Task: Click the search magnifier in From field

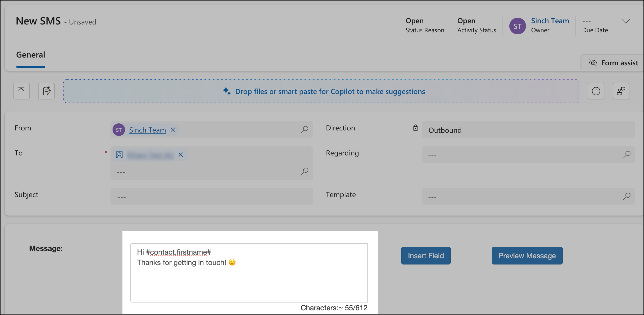Action: [x=304, y=129]
